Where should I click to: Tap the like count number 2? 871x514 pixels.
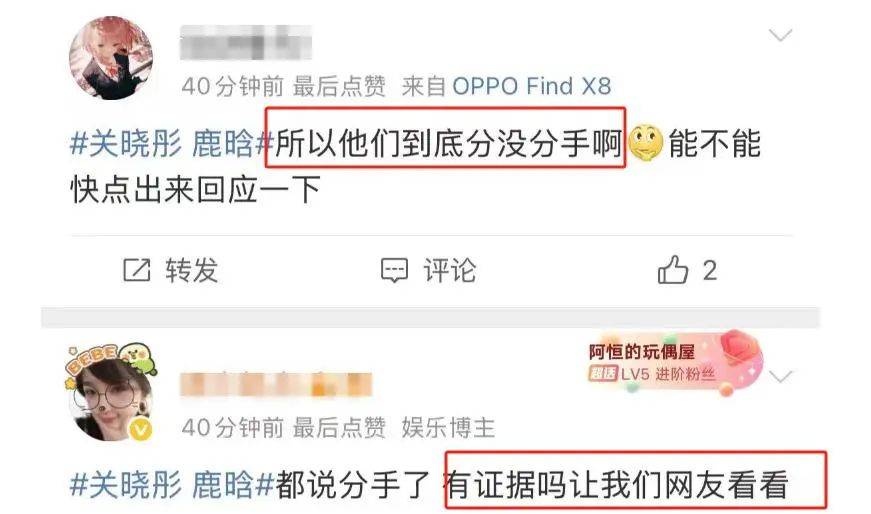pos(709,271)
